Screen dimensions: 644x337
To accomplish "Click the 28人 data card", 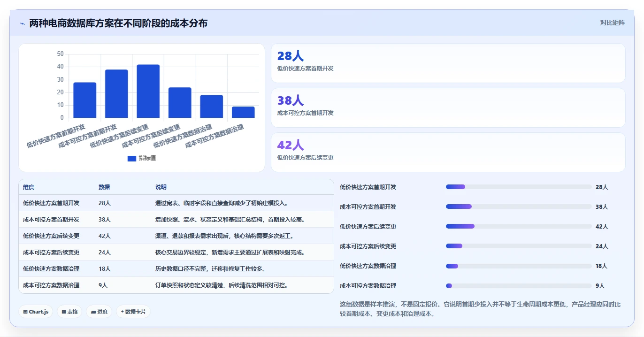I will point(448,63).
